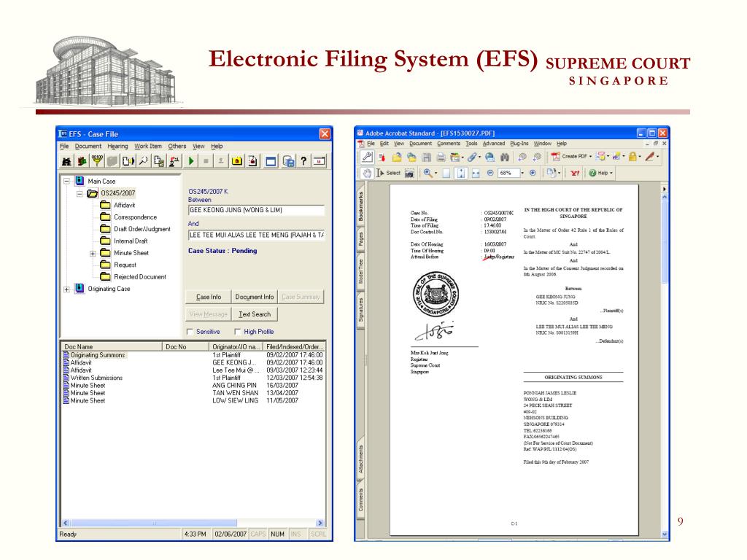The width and height of the screenshot is (747, 560).
Task: Open the Comments menu in Acrobat
Action: (x=449, y=144)
